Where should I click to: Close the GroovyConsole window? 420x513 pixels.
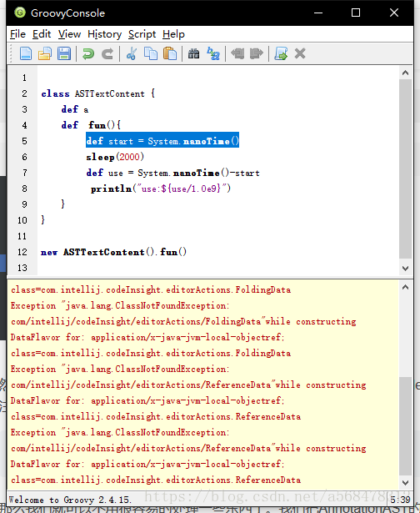(394, 13)
